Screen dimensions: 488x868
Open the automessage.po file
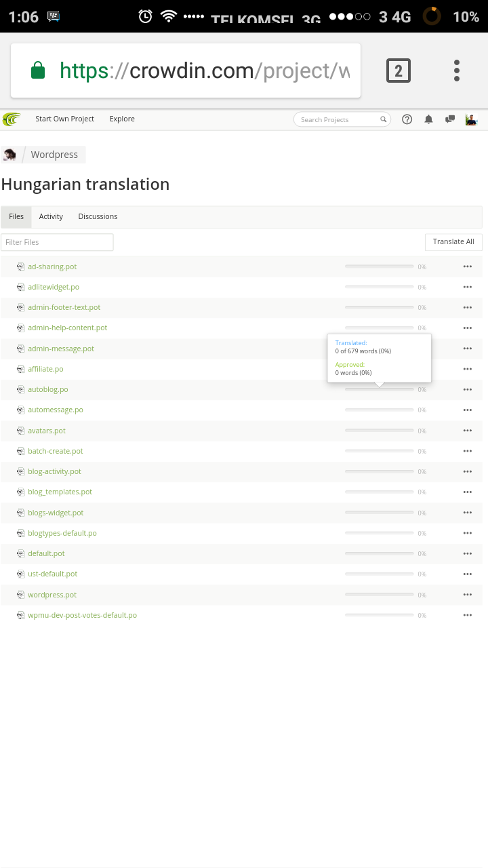pyautogui.click(x=55, y=410)
